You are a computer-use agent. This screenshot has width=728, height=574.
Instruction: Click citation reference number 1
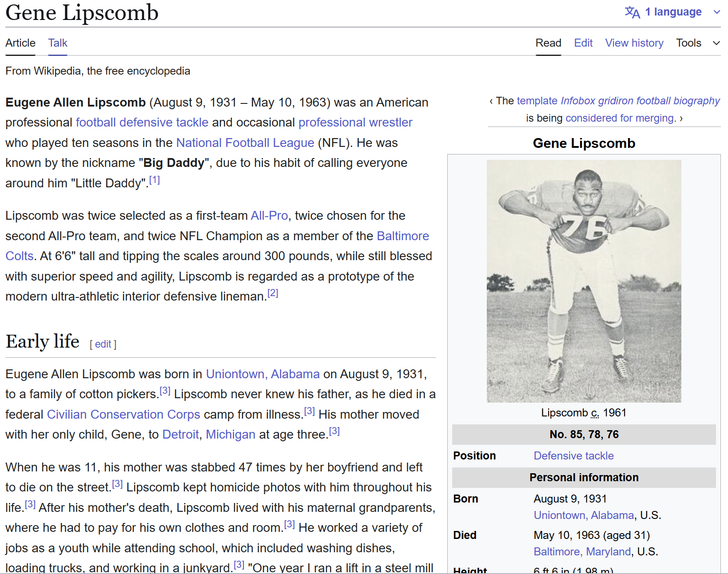155,180
